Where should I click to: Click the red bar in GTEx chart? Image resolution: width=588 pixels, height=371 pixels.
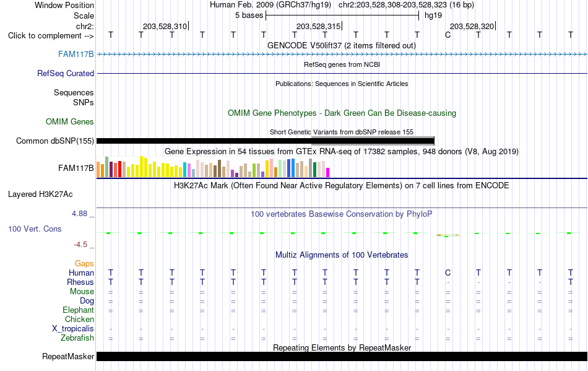click(x=119, y=169)
